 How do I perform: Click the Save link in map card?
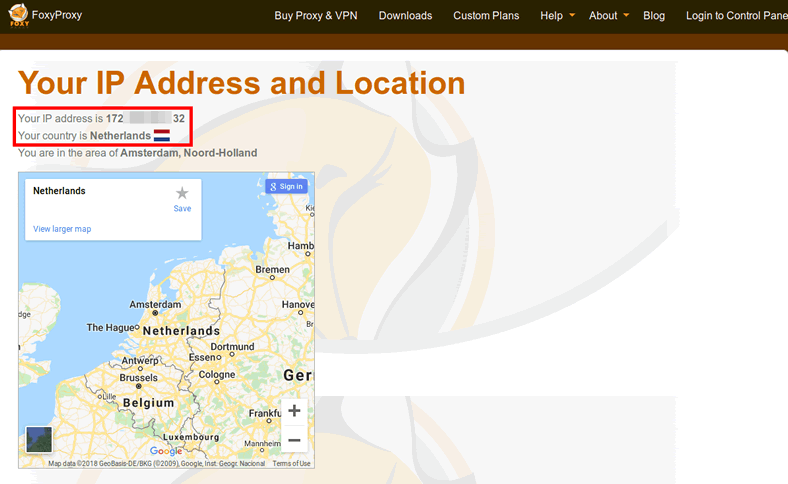(x=182, y=209)
